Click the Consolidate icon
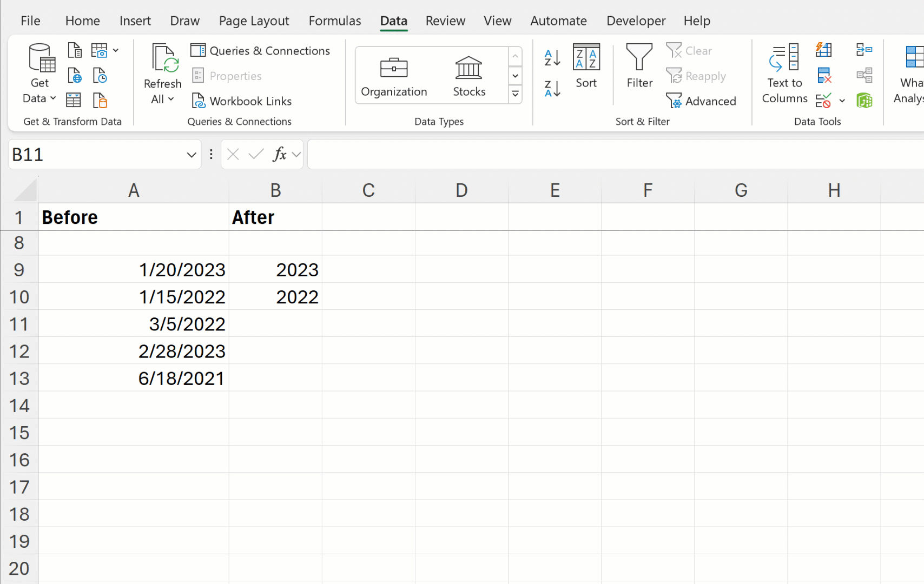 pos(864,50)
